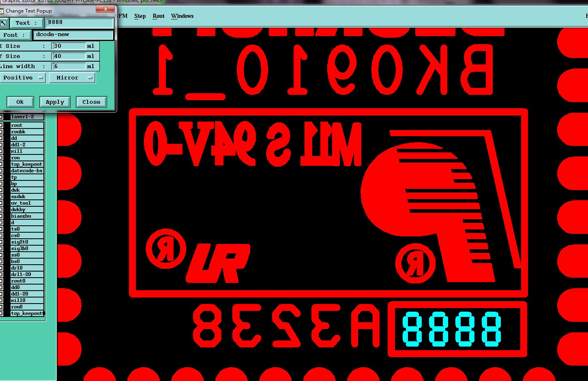Click the Y Size field showing 40
Screen dimensions: 588x381
pyautogui.click(x=69, y=56)
